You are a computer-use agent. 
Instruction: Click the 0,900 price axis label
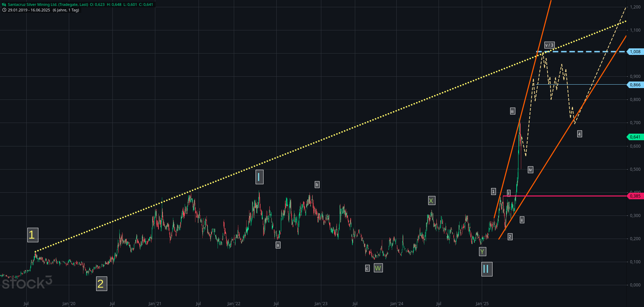tap(635, 76)
